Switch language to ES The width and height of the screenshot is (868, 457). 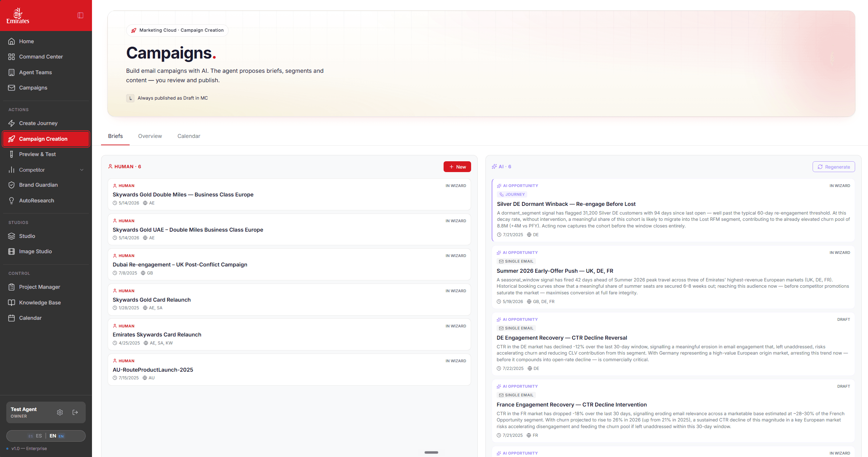35,436
